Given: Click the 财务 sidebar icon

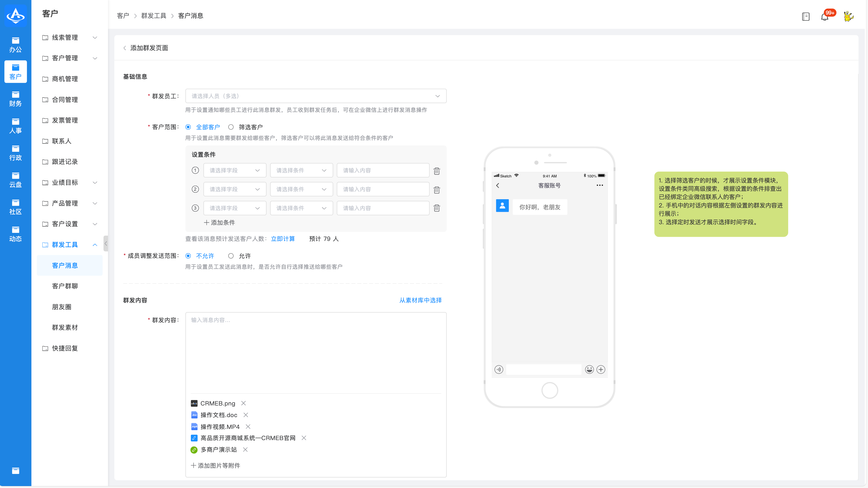Looking at the screenshot, I should coord(15,99).
